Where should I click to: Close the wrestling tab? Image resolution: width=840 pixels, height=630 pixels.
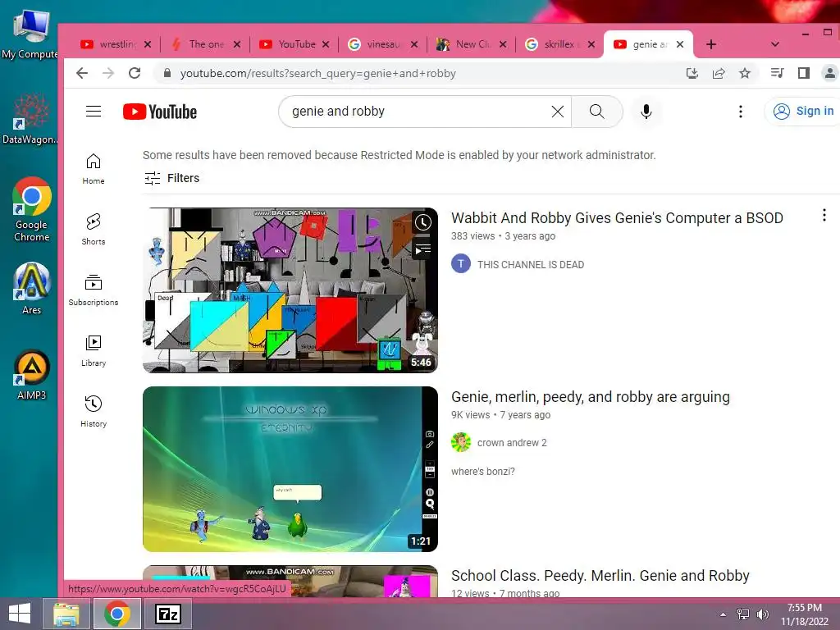click(x=148, y=44)
